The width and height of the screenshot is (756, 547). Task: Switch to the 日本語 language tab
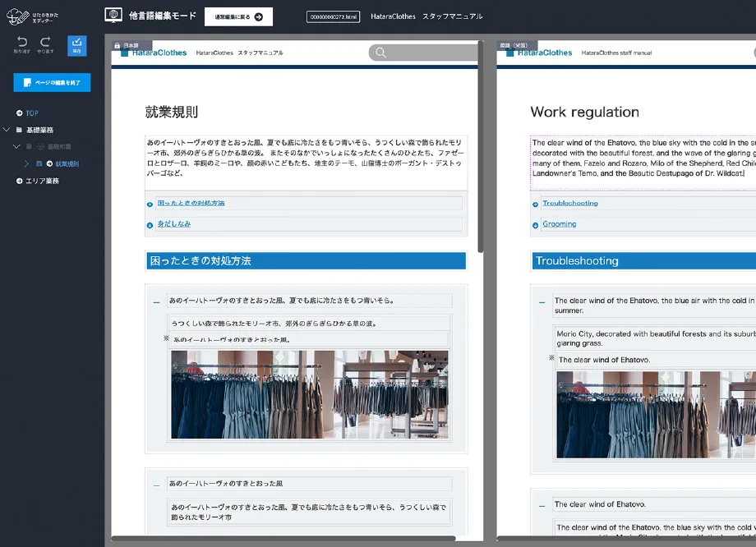pos(130,45)
